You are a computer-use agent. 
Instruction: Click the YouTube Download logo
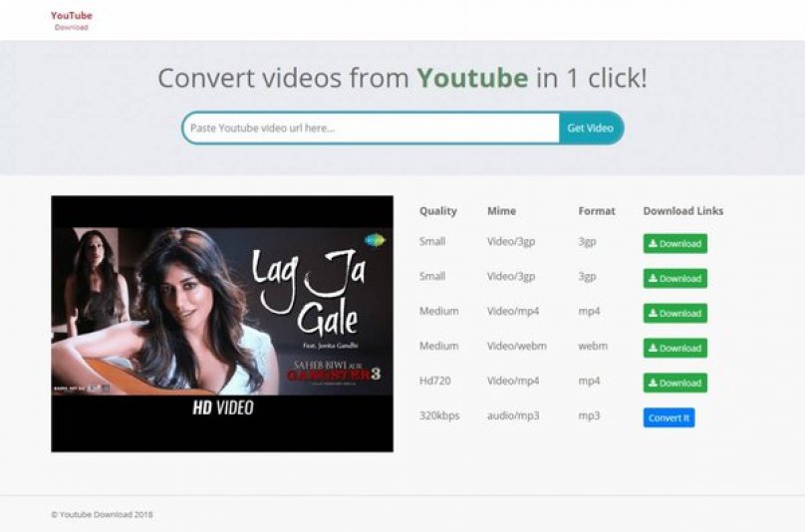tap(72, 21)
